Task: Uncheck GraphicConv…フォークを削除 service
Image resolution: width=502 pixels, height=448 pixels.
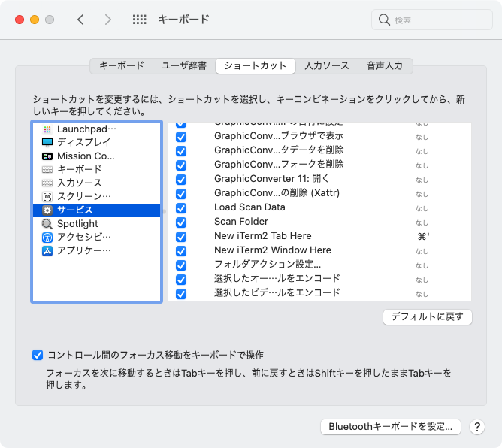Action: point(181,165)
